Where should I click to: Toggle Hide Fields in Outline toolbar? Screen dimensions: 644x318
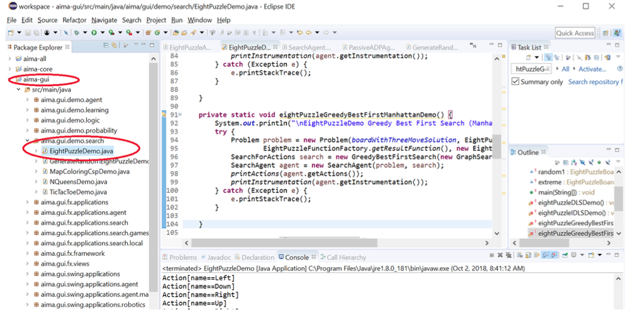click(582, 163)
